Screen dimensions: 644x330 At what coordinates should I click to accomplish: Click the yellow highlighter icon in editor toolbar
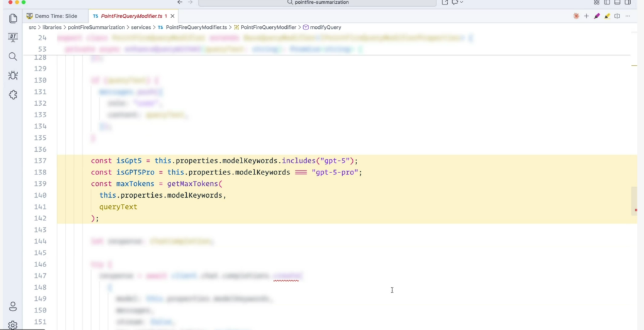(607, 16)
